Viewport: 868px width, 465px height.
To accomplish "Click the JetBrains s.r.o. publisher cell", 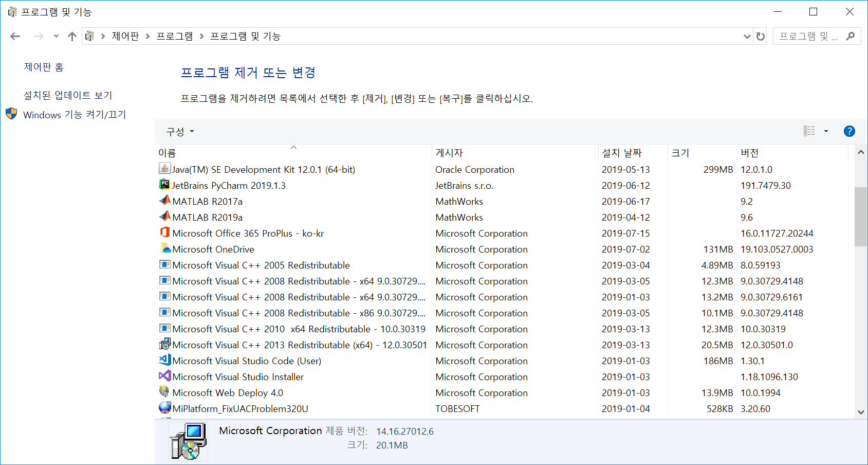I will pyautogui.click(x=464, y=185).
